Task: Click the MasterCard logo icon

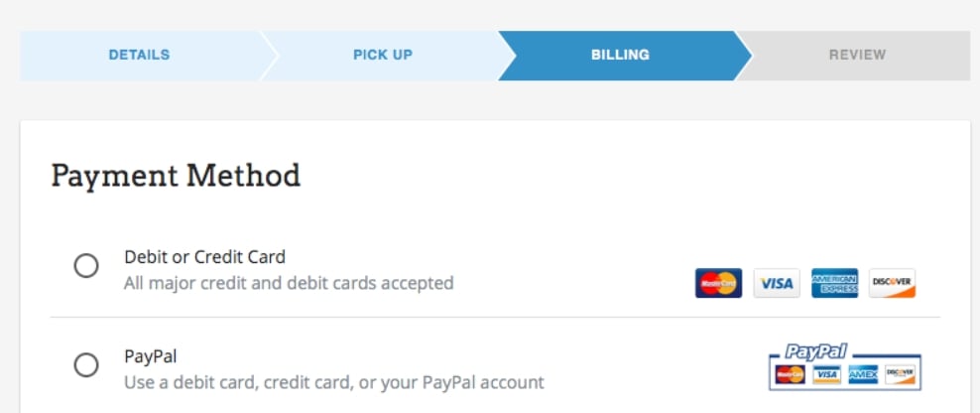Action: tap(718, 283)
